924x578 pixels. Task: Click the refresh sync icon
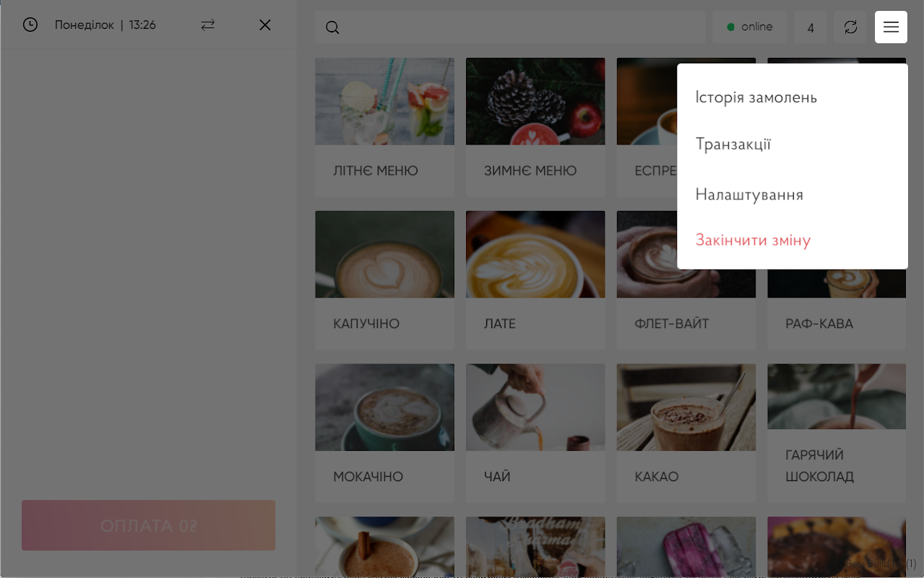click(850, 27)
